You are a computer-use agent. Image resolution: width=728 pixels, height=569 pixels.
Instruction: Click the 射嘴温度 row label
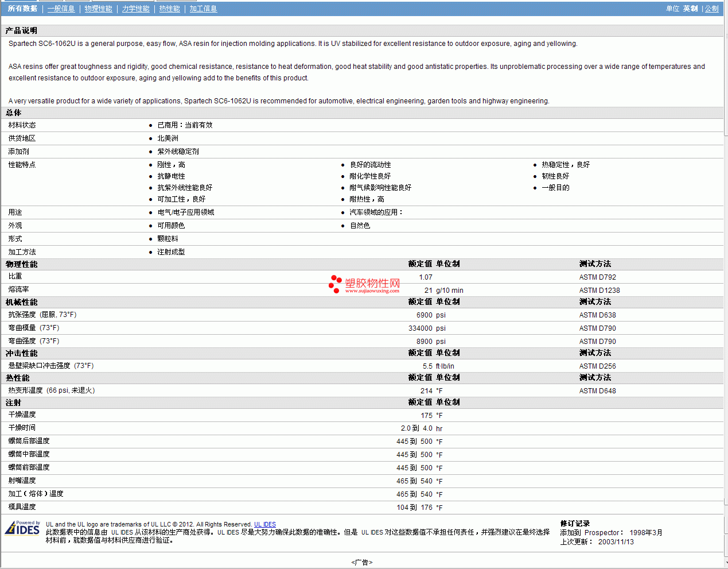[x=22, y=480]
